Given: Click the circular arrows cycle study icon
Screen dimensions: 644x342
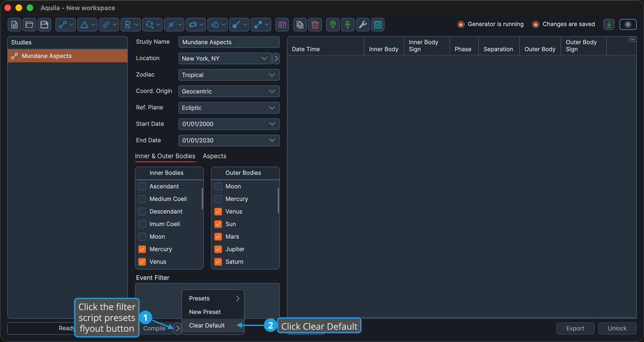Looking at the screenshot, I should click(x=152, y=25).
